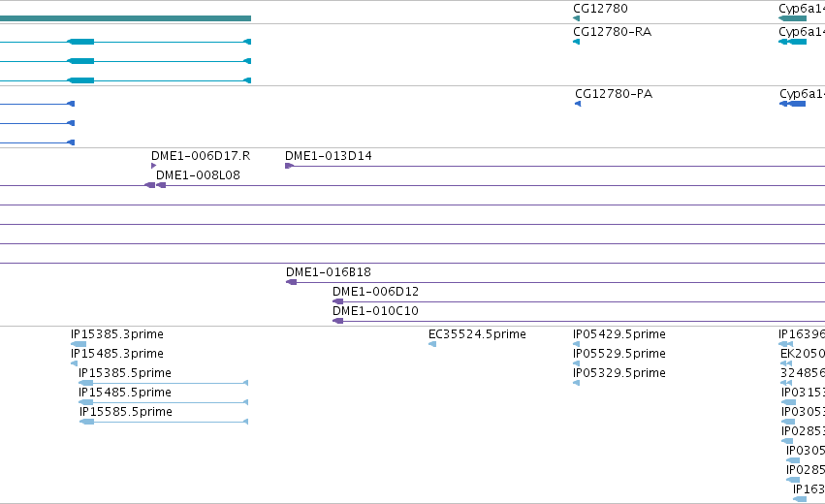
Task: Click the IP05529.5prime label
Action: 619,354
